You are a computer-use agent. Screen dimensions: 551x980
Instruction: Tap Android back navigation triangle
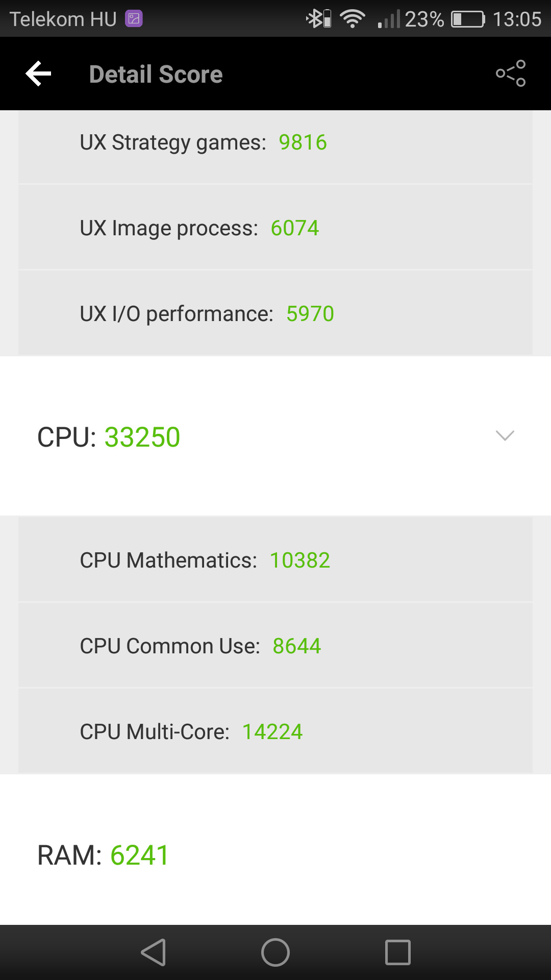click(154, 952)
